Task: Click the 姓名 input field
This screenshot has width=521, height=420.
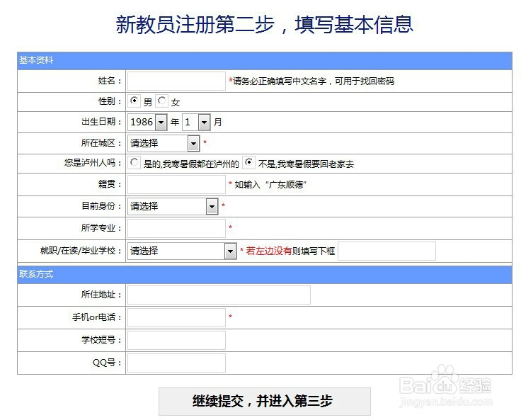Action: 176,81
